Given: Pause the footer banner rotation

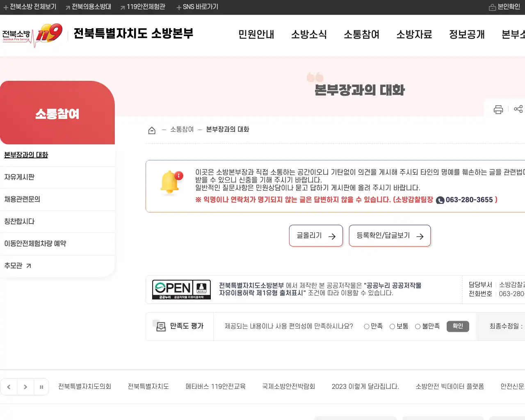Looking at the screenshot, I should [41, 386].
